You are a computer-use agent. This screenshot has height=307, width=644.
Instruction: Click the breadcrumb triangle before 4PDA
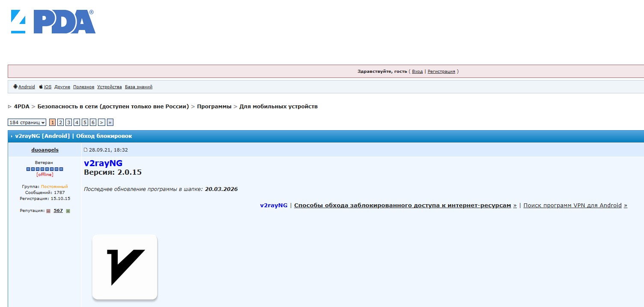[10, 107]
